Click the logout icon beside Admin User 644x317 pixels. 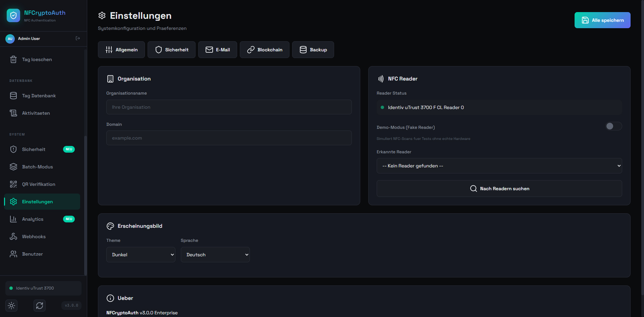(78, 39)
